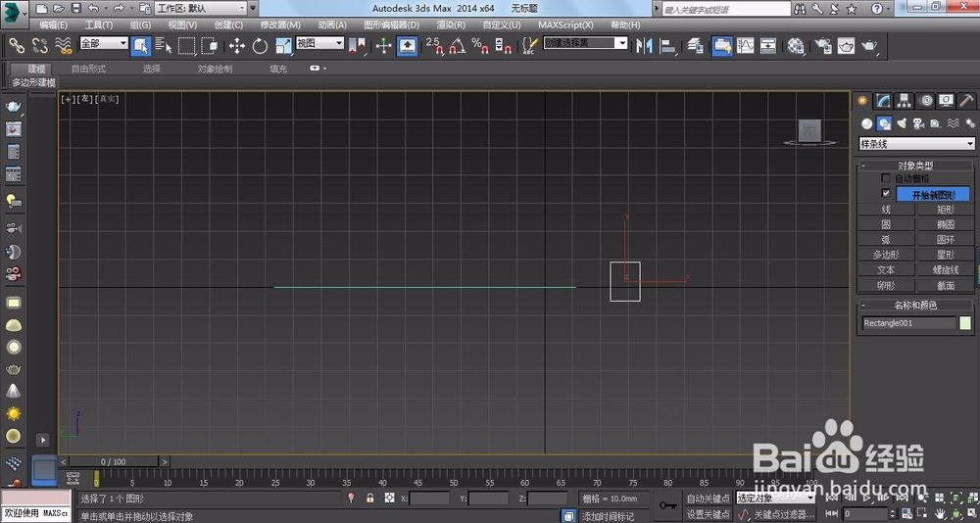Activate the Select Object tool

[140, 46]
